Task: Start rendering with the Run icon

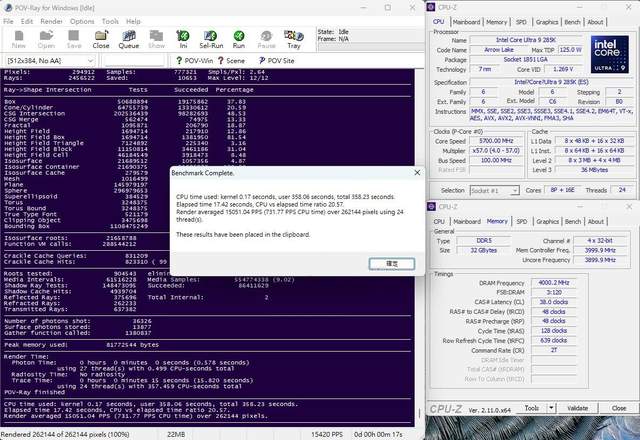Action: click(239, 40)
